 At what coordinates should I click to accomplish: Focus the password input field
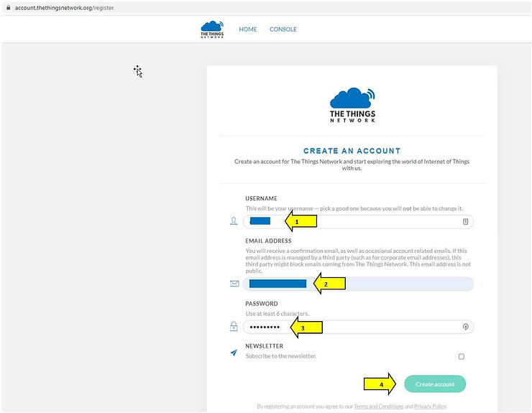tap(358, 327)
